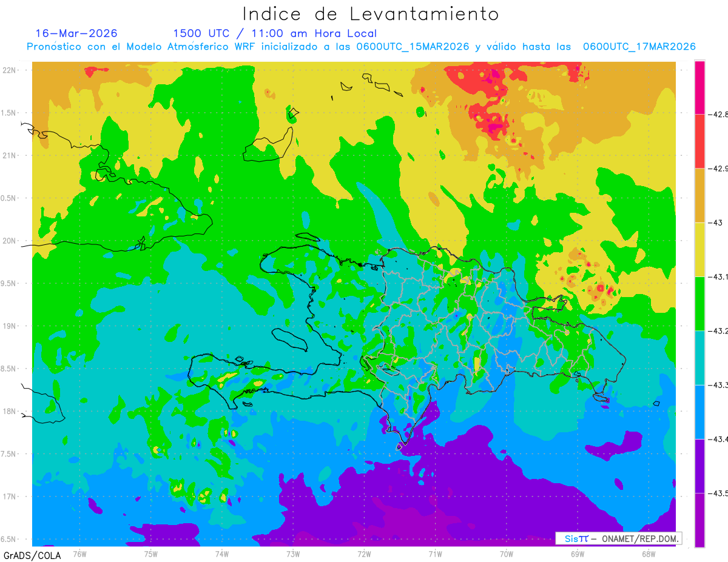Click the "ONAMET/REP.DOM." credit box
The width and height of the screenshot is (728, 562).
tap(619, 538)
